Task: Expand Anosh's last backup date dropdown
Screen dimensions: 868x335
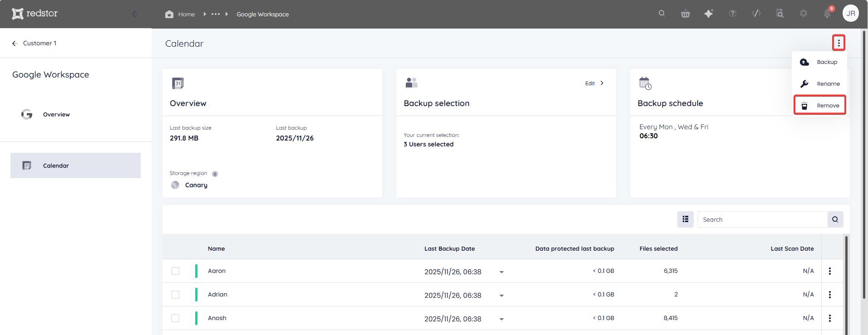Action: (x=502, y=319)
